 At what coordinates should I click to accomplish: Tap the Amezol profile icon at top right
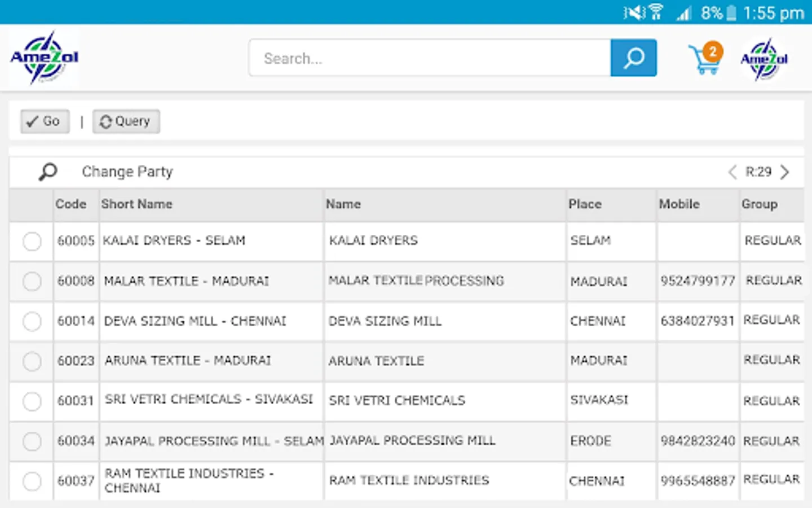[x=764, y=59]
